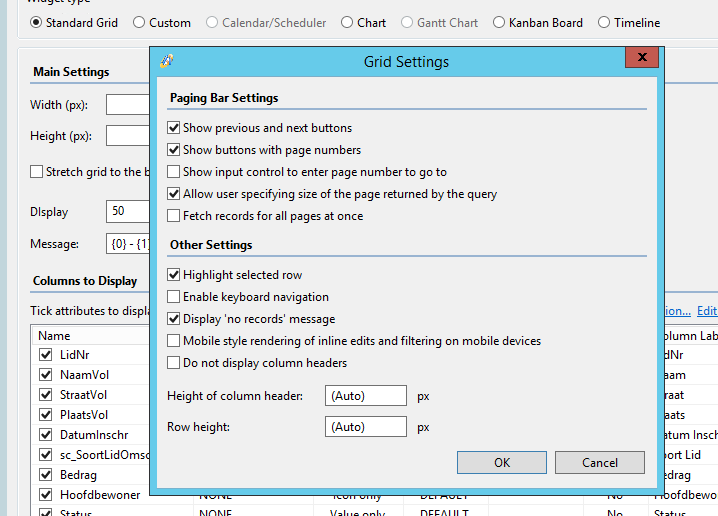Untick the Bedrag column checkbox

pos(46,475)
